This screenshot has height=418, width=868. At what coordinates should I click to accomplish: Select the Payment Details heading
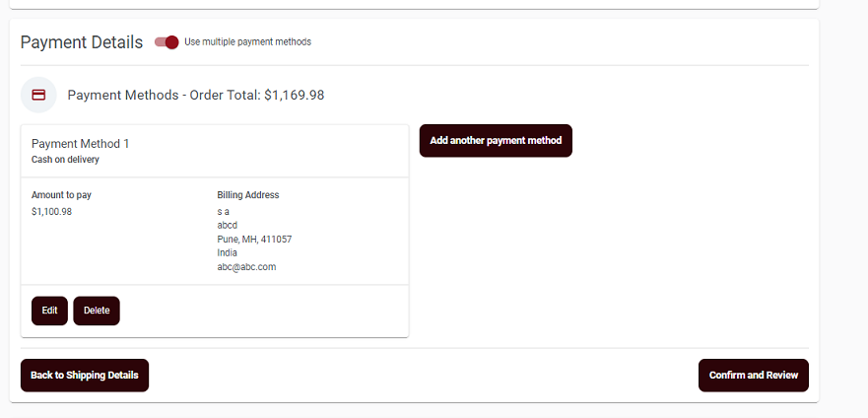click(82, 42)
